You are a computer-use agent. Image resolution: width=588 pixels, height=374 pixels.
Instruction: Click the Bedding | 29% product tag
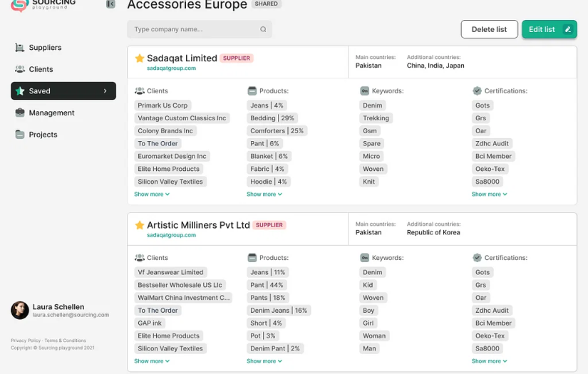[272, 118]
